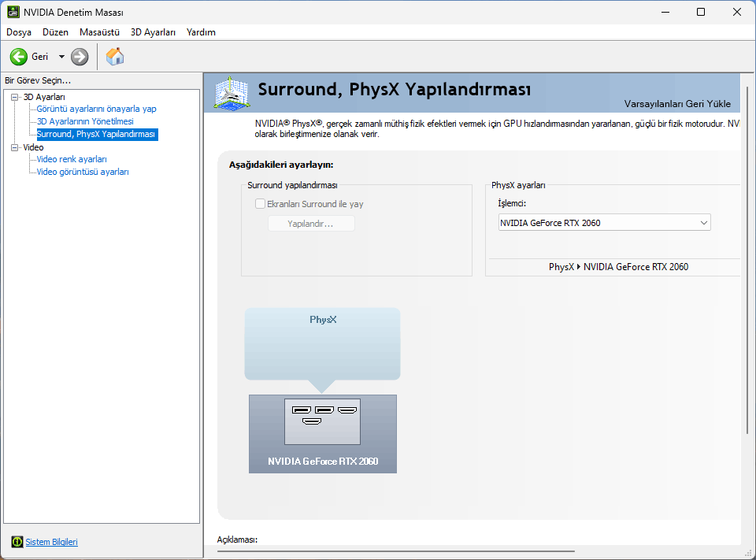
Task: Open the Düzen menu
Action: click(55, 32)
